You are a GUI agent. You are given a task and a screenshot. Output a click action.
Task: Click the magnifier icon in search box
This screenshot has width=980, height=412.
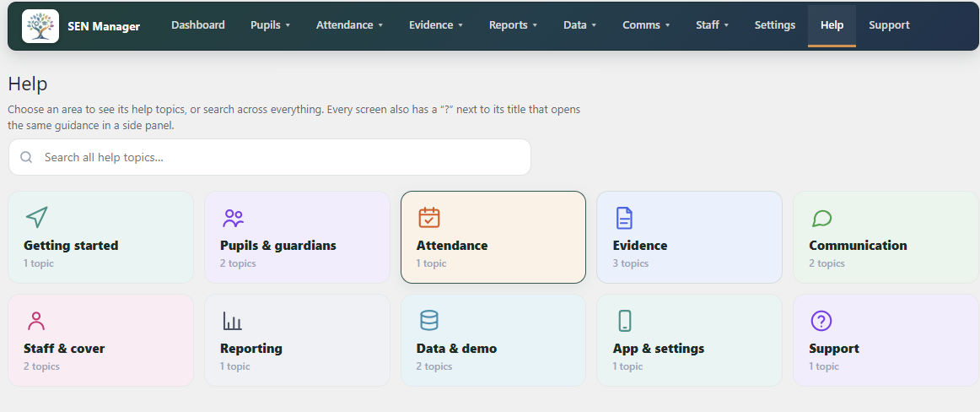26,157
